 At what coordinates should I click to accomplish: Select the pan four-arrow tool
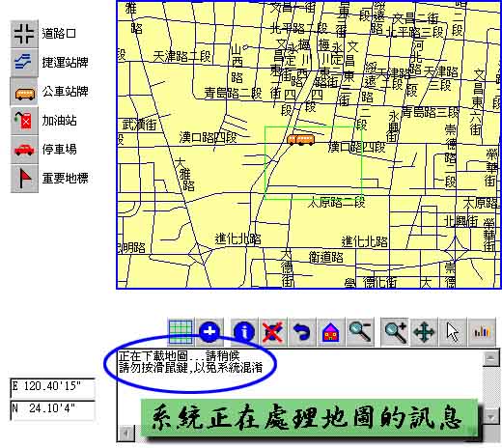(424, 332)
